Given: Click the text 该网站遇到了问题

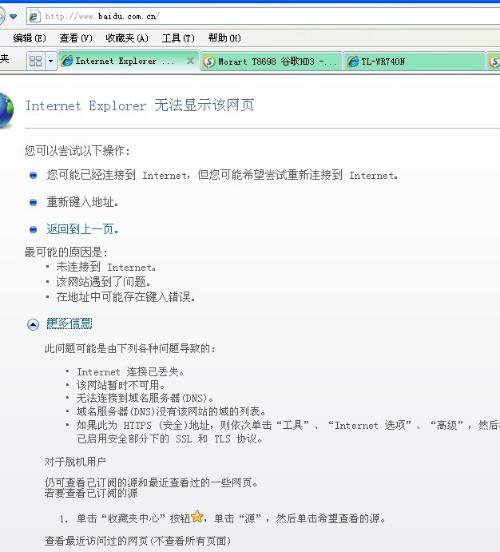Looking at the screenshot, I should [103, 282].
